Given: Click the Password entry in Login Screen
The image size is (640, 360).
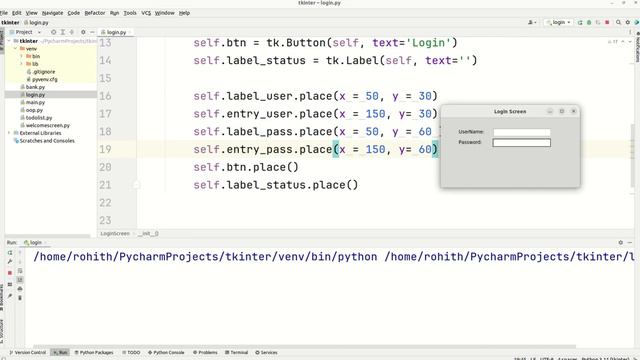Looking at the screenshot, I should coord(522,142).
